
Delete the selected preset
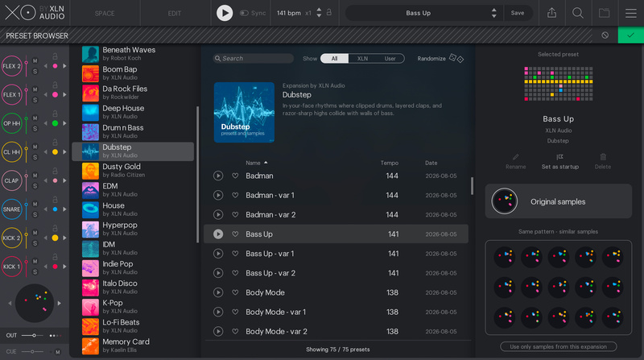pos(602,162)
